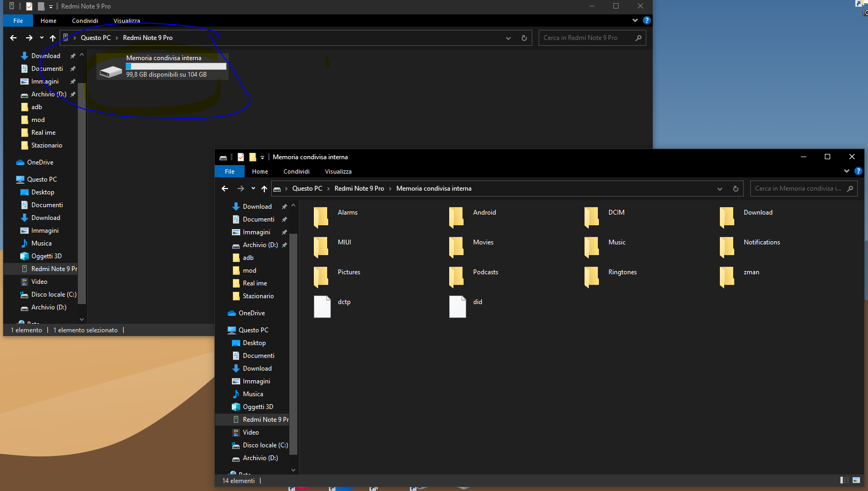Open recent locations dropdown in front window
This screenshot has height=491, width=868.
(x=253, y=189)
